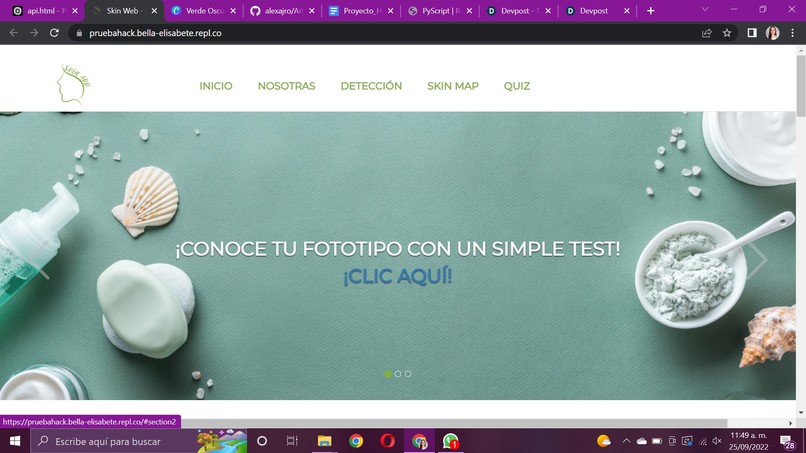Switch to the alexajro GitHub tab
Image resolution: width=806 pixels, height=453 pixels.
[x=282, y=11]
